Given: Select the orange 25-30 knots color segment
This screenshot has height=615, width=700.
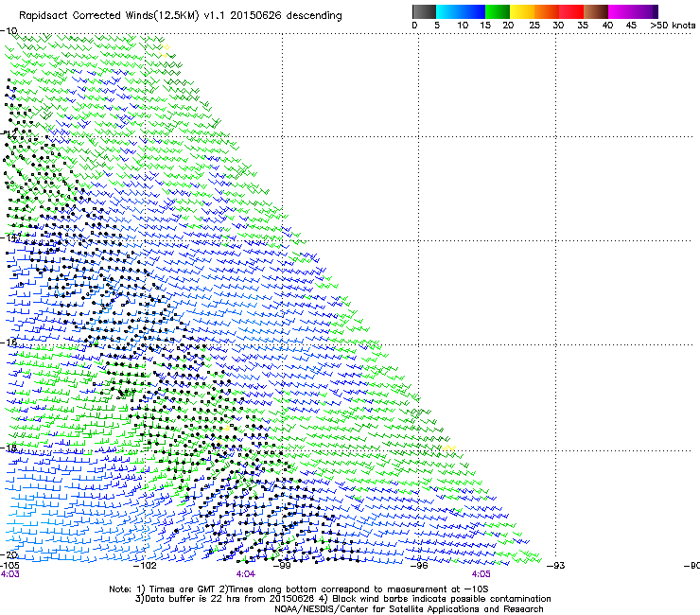Looking at the screenshot, I should [547, 11].
